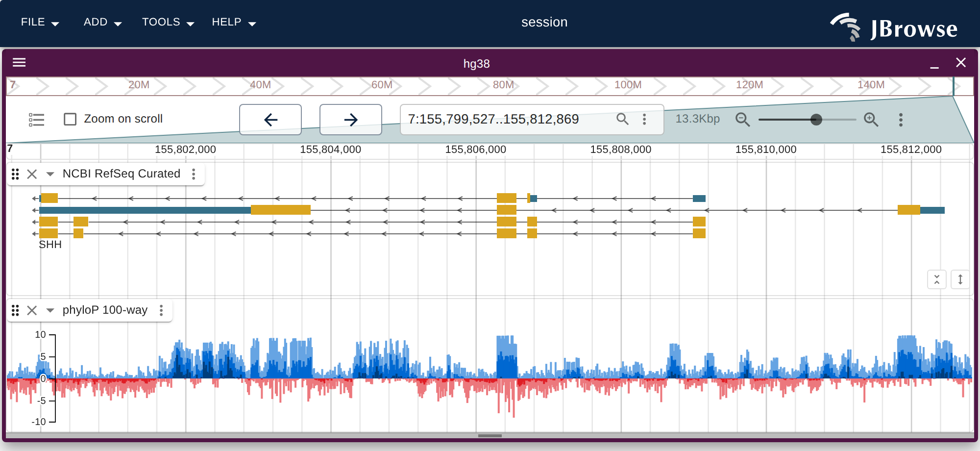
Task: Open the hg38 view hamburger menu
Action: (19, 63)
